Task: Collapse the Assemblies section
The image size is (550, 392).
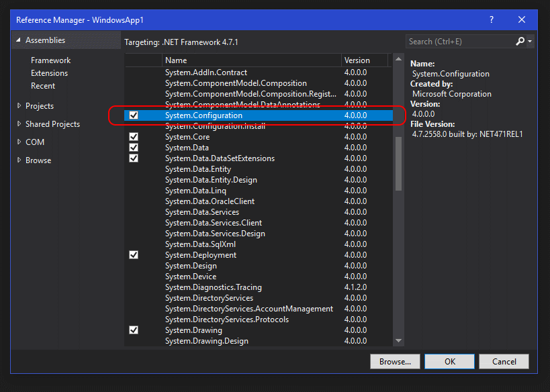Action: (18, 40)
